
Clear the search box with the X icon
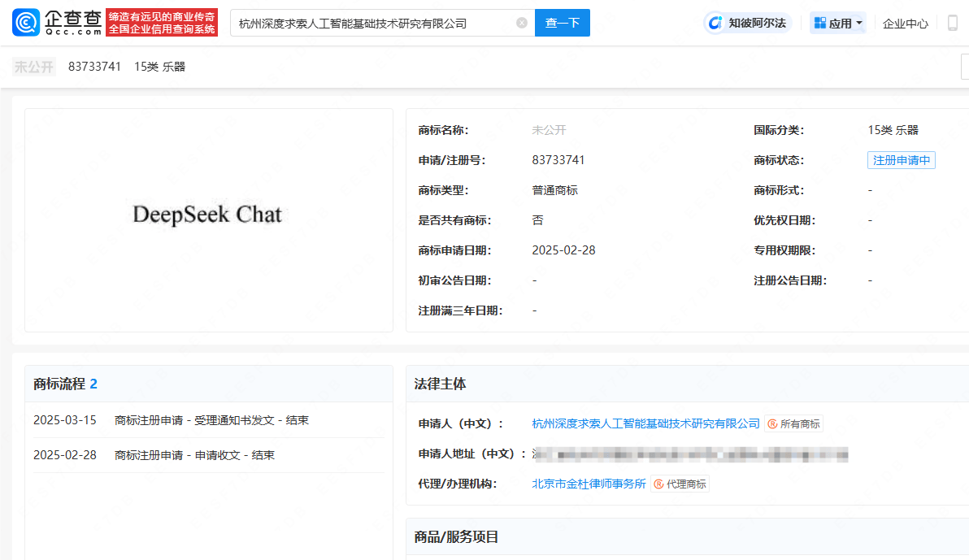click(x=522, y=23)
